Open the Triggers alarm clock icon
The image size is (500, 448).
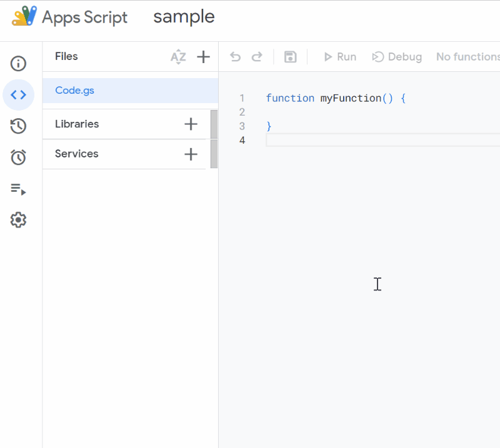pyautogui.click(x=19, y=157)
